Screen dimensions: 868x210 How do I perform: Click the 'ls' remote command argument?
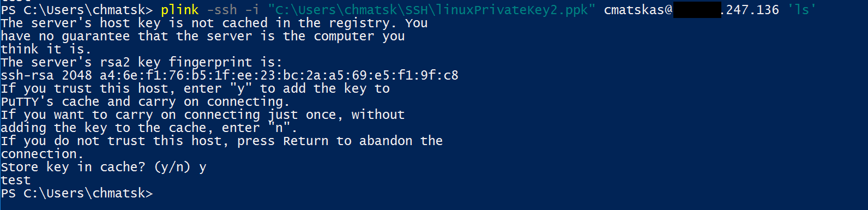(x=801, y=10)
